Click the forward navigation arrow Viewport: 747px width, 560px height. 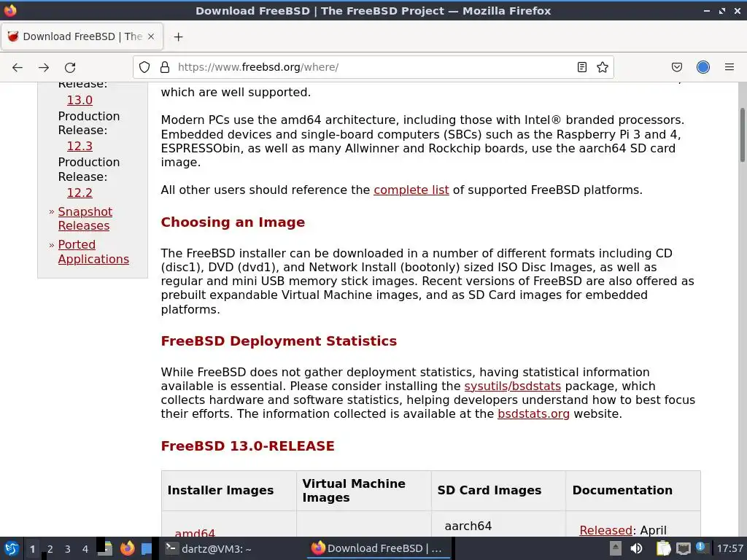[x=44, y=67]
